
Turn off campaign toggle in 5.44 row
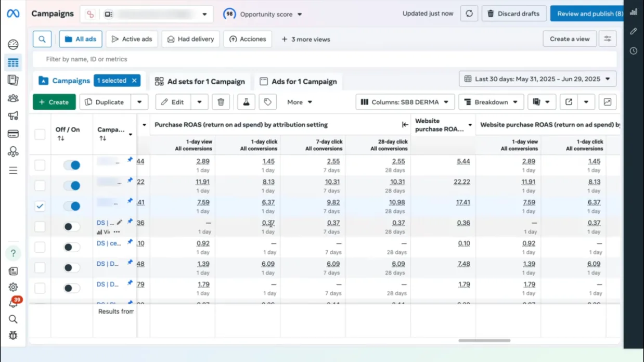72,165
